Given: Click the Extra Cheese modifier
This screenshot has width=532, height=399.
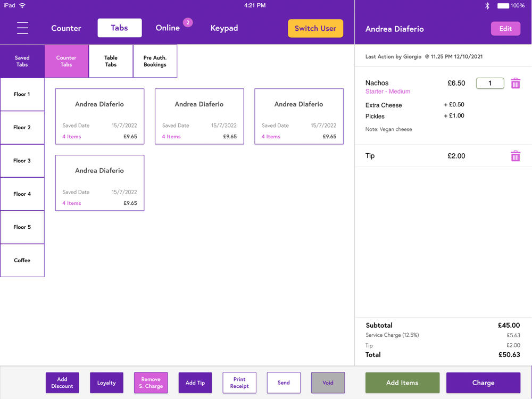Looking at the screenshot, I should (384, 105).
